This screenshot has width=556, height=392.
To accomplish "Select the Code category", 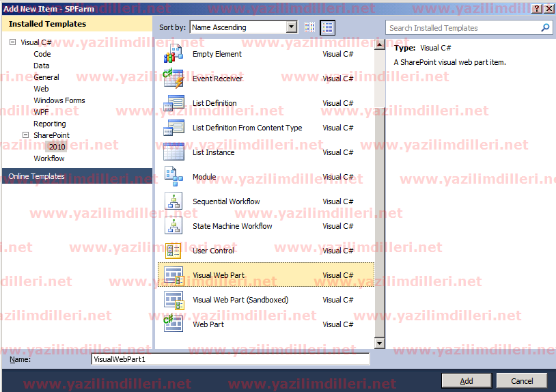I will point(42,54).
